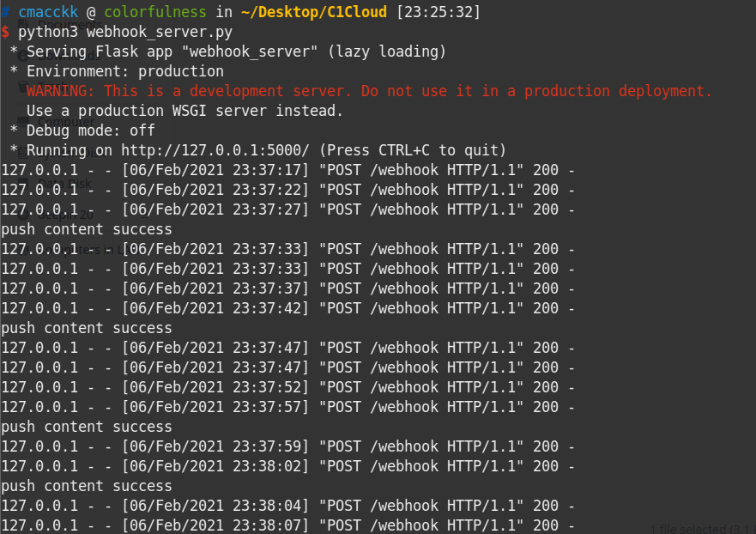The height and width of the screenshot is (534, 756).
Task: Click the python3 webhook_server.py command text
Action: tap(125, 33)
